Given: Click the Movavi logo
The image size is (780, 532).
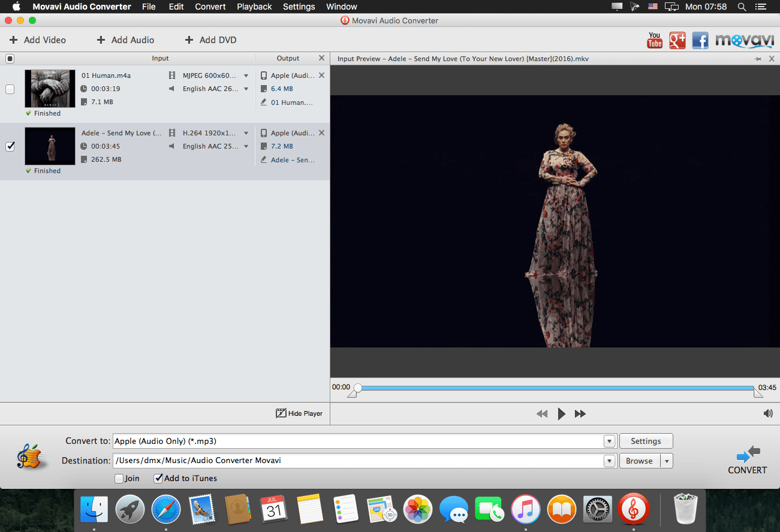Looking at the screenshot, I should [745, 40].
